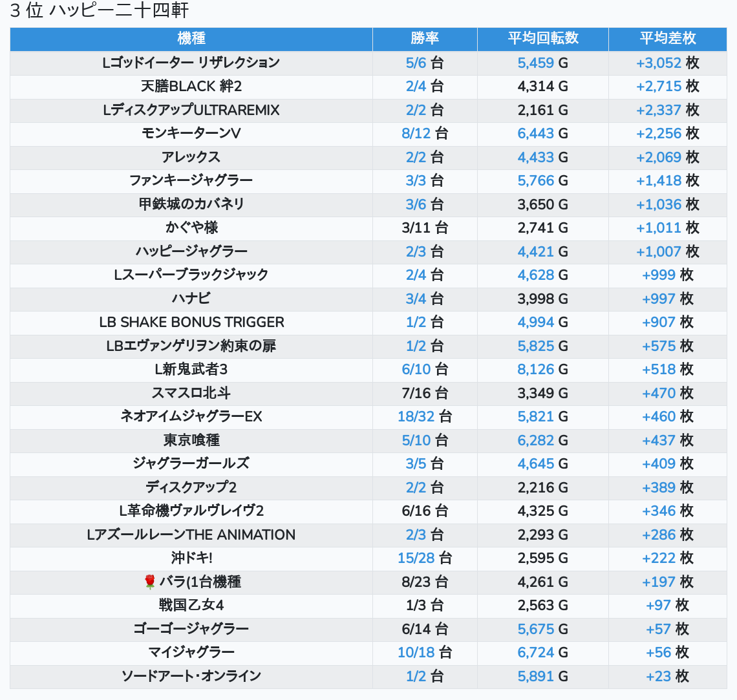Click the 平均差枚 column header

point(668,39)
